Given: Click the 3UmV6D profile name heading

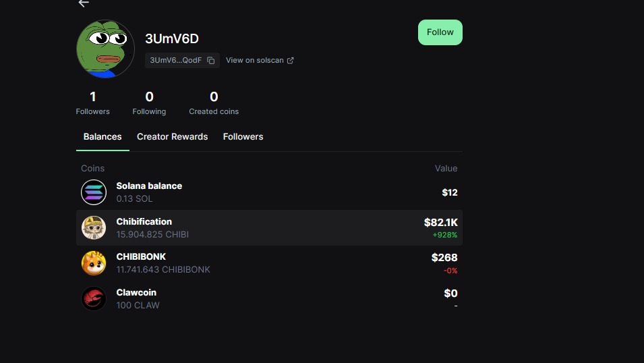Looking at the screenshot, I should click(172, 38).
